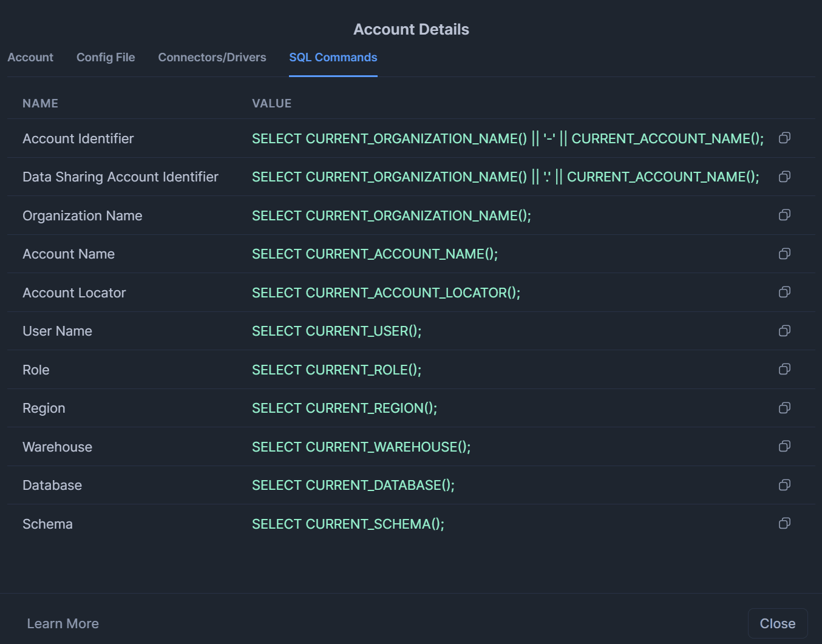Viewport: 822px width, 644px height.
Task: Copy the Region SQL command
Action: 784,408
